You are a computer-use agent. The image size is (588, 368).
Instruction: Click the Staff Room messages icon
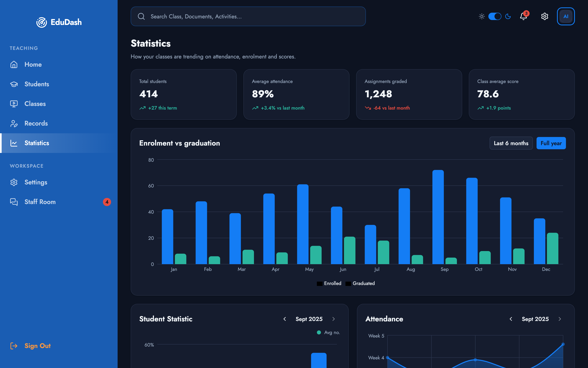tap(14, 202)
